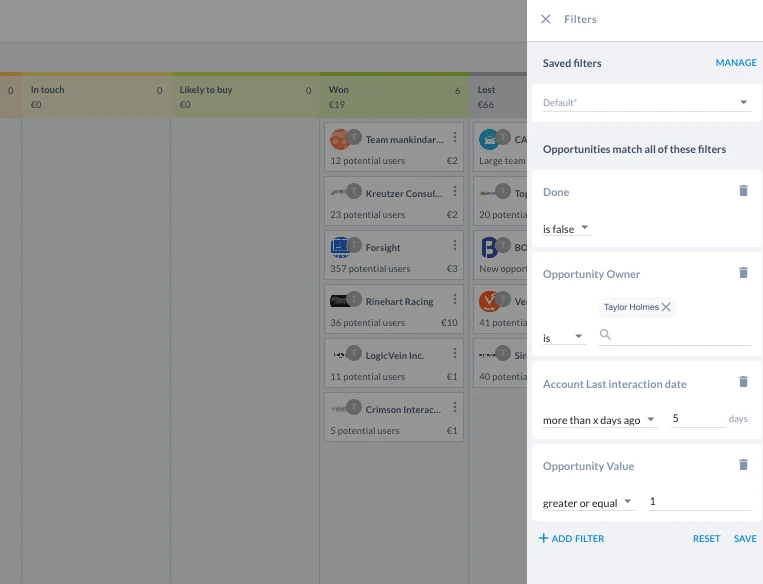Click the ADD FILTER button
Screen dimensions: 763x584
click(571, 538)
